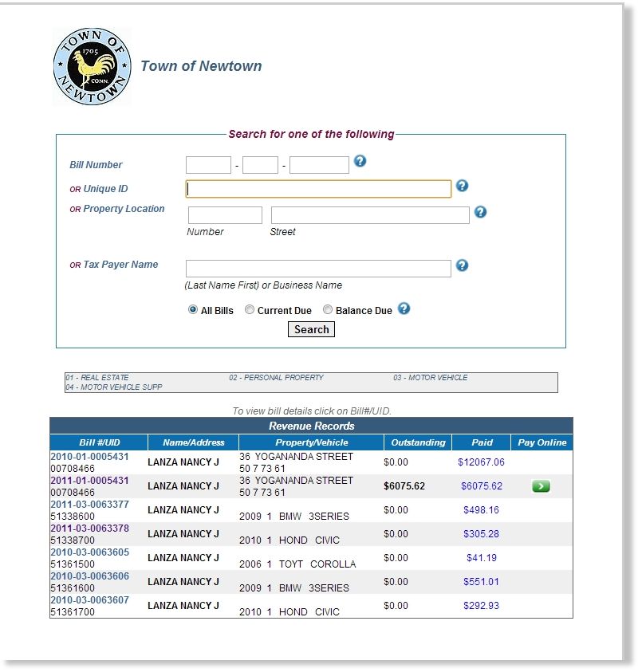Click paid amount $41.19
The image size is (638, 672).
pyautogui.click(x=482, y=558)
